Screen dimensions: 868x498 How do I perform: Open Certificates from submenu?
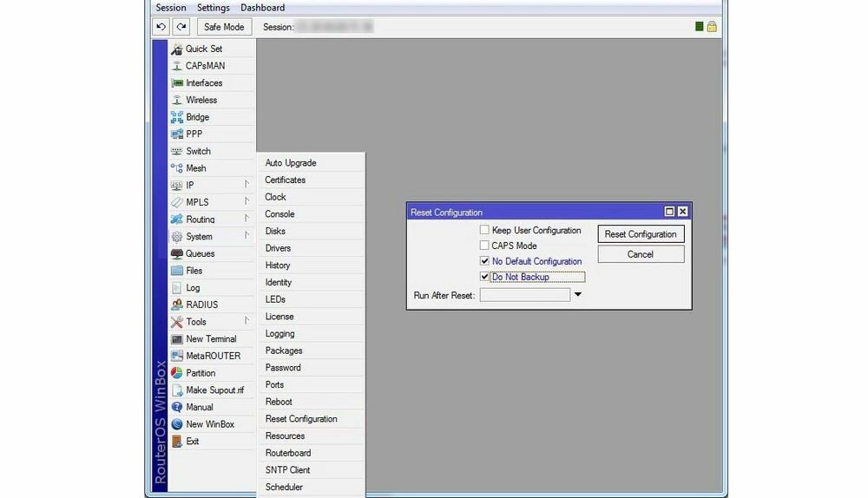pyautogui.click(x=311, y=180)
